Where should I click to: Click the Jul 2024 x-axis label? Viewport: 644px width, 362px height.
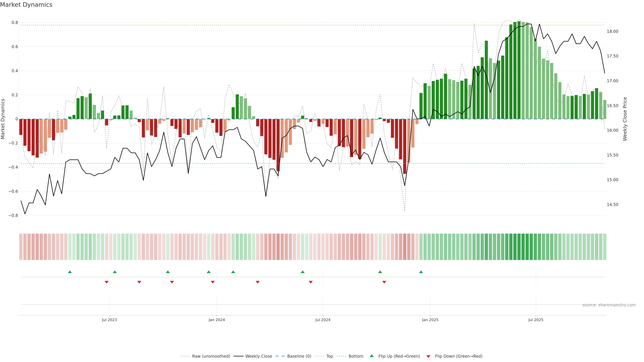[323, 320]
